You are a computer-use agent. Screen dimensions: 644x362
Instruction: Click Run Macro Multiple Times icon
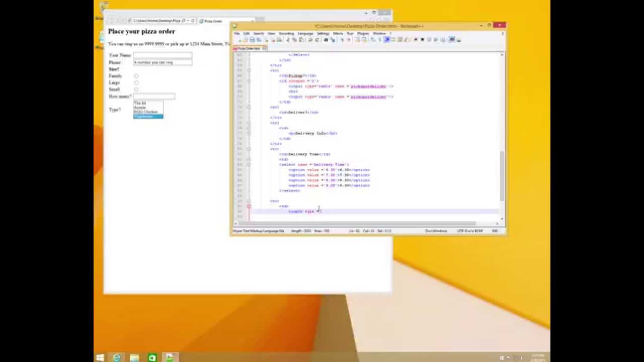pos(436,40)
